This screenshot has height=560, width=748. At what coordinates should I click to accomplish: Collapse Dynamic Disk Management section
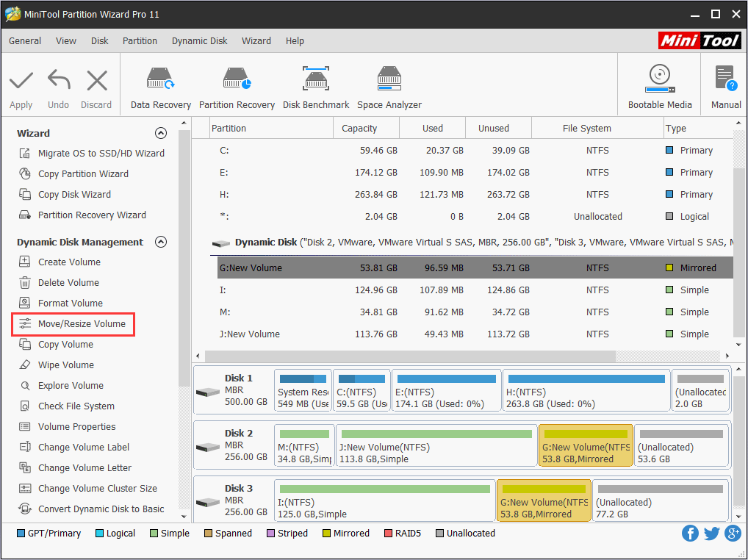coord(161,242)
